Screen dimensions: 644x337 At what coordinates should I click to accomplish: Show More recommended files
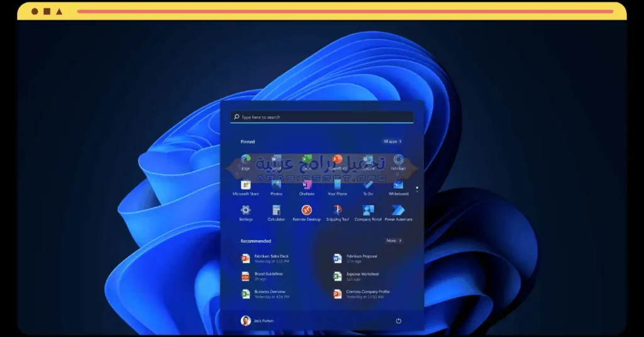pos(394,241)
